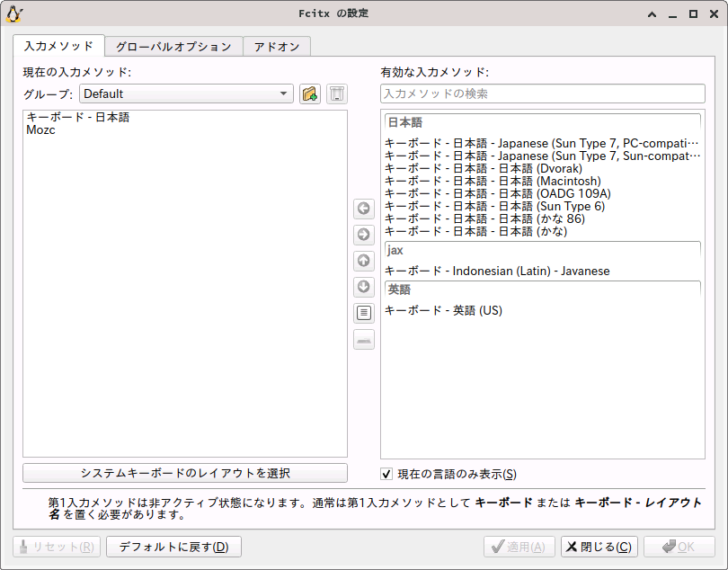Click the move down arrow button
This screenshot has height=570, width=728.
pos(363,287)
